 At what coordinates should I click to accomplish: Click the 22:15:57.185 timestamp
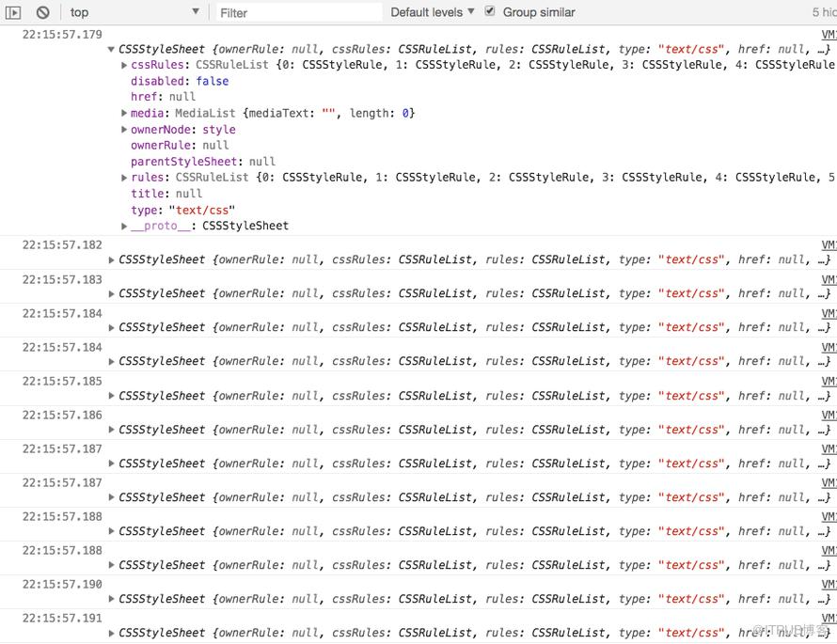coord(62,382)
